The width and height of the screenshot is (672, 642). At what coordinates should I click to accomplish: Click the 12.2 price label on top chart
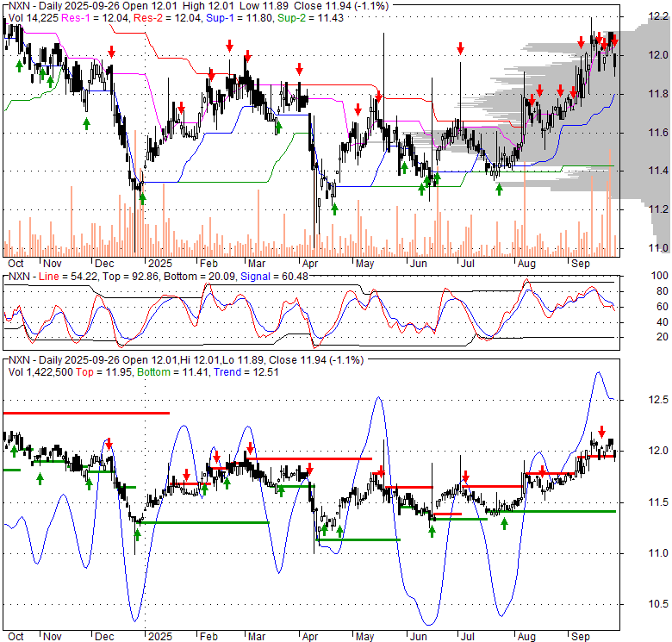pos(658,16)
